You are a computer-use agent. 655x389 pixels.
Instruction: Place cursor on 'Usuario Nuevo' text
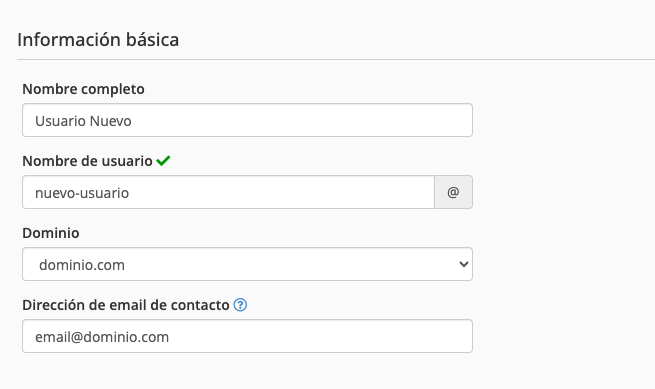(x=83, y=121)
